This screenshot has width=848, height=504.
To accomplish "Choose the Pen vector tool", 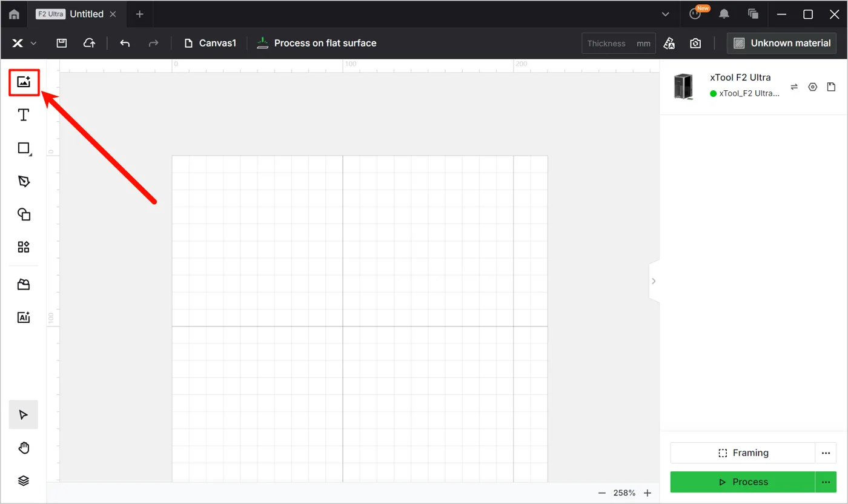I will [x=24, y=181].
